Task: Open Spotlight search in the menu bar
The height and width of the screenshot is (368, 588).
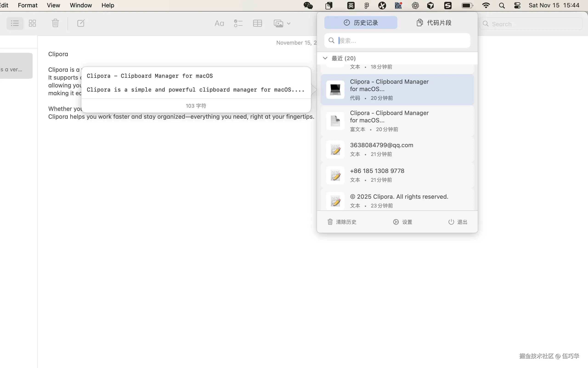Action: pyautogui.click(x=502, y=5)
